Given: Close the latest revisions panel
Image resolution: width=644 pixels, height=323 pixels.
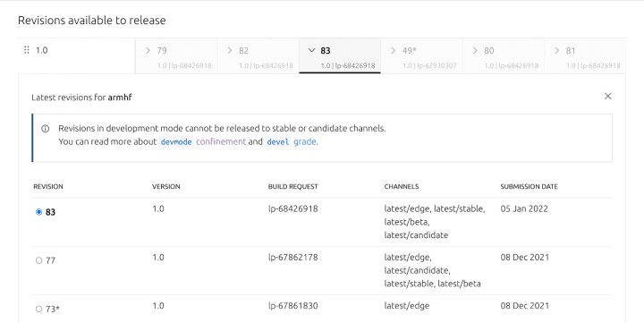Looking at the screenshot, I should (x=608, y=96).
